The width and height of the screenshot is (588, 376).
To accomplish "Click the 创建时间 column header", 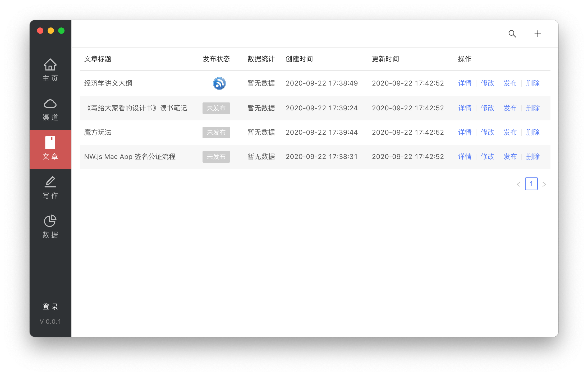I will pos(299,59).
